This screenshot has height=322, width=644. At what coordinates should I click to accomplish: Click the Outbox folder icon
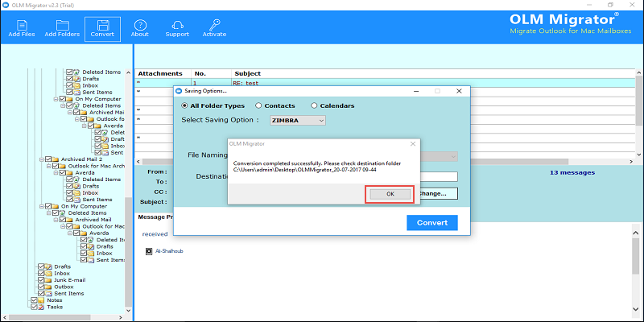click(x=48, y=287)
